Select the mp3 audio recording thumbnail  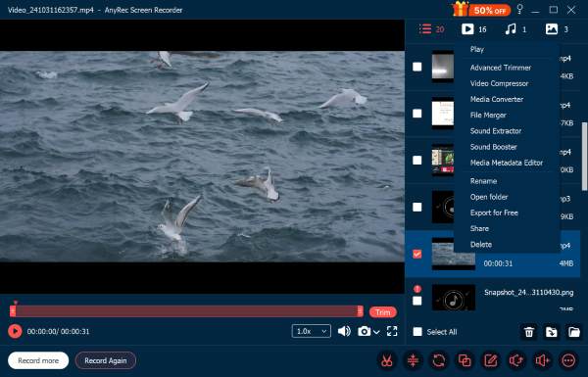[443, 208]
